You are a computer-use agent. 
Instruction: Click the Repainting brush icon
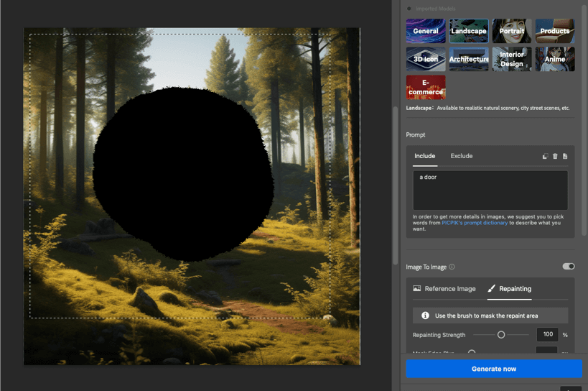click(x=492, y=289)
